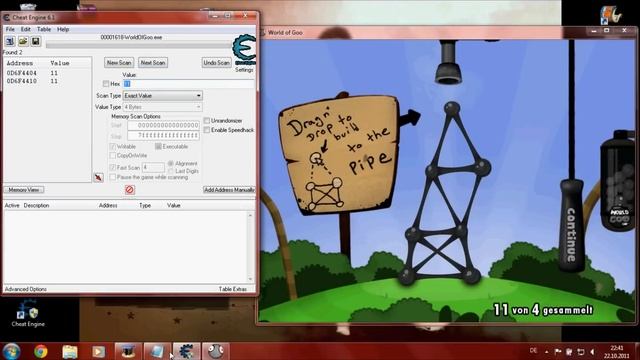The height and width of the screenshot is (360, 640).
Task: Click the Address header in found list
Action: pos(20,63)
